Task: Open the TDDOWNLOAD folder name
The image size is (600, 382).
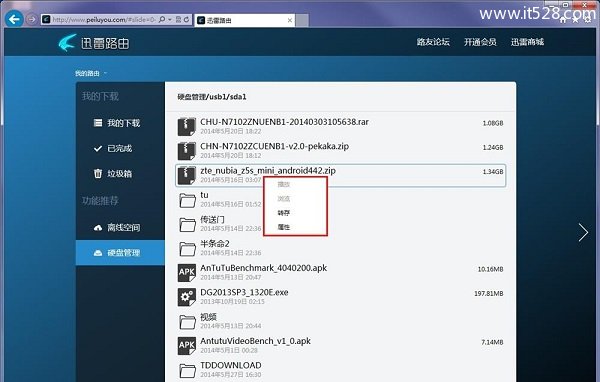Action: pyautogui.click(x=231, y=365)
